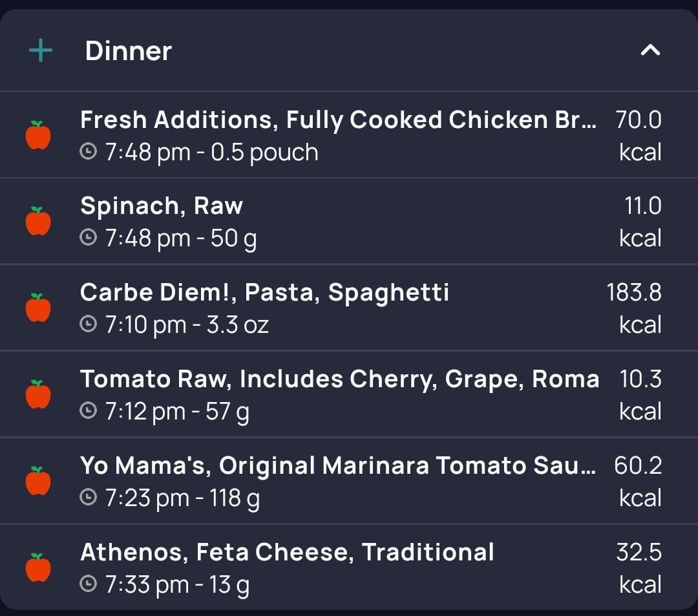Open Tomato Raw, Includes Cherry entry
Viewport: 698px width, 616px height.
click(x=339, y=379)
